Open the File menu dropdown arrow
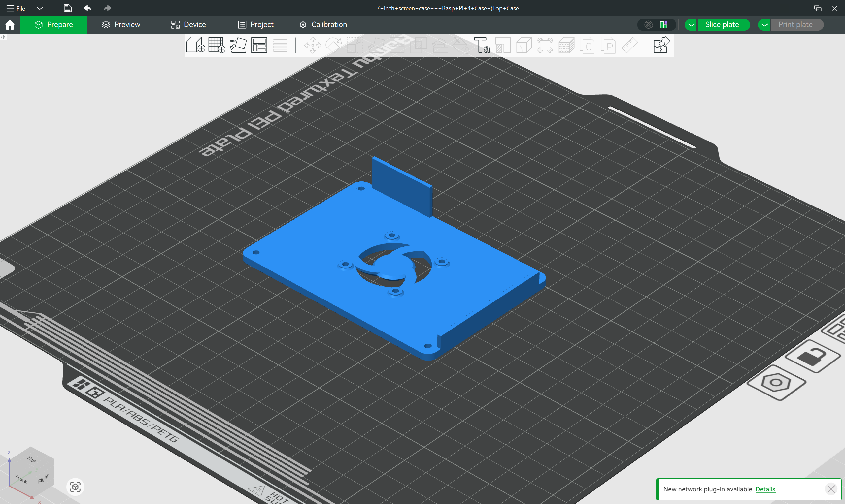This screenshot has height=504, width=845. click(x=39, y=8)
